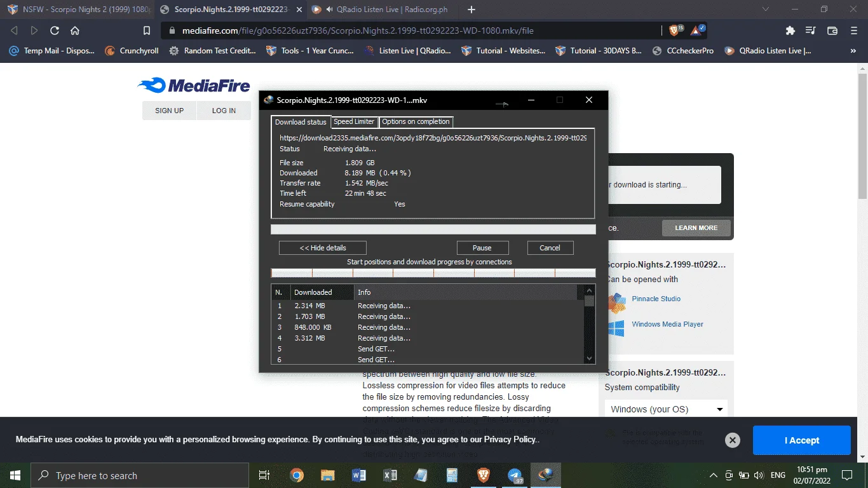The width and height of the screenshot is (868, 488).
Task: Click the browser forward arrow
Action: [34, 30]
